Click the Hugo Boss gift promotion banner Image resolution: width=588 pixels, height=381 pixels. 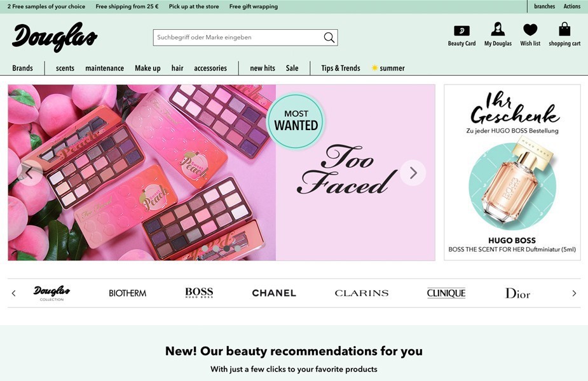(512, 172)
